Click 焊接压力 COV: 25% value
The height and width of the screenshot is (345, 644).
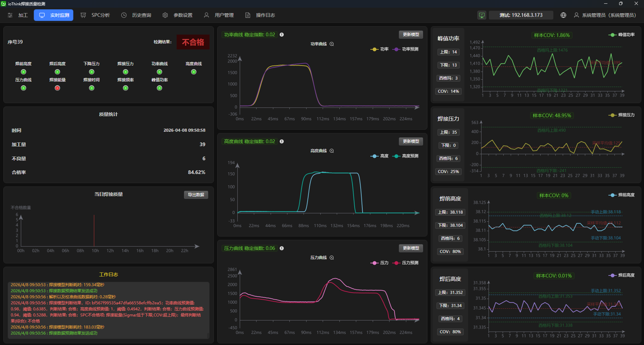point(448,171)
